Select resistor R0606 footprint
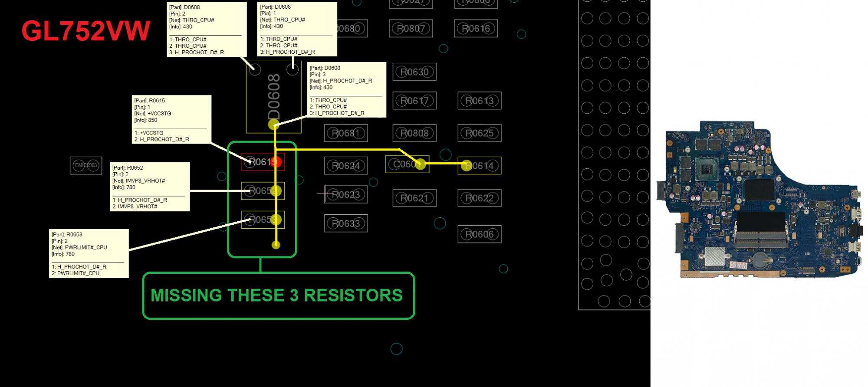 480,234
